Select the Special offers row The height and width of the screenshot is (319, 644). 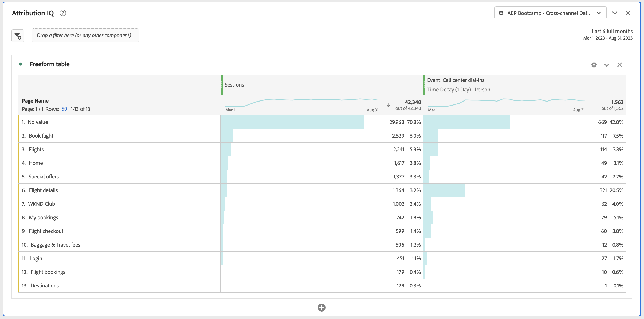pos(322,177)
